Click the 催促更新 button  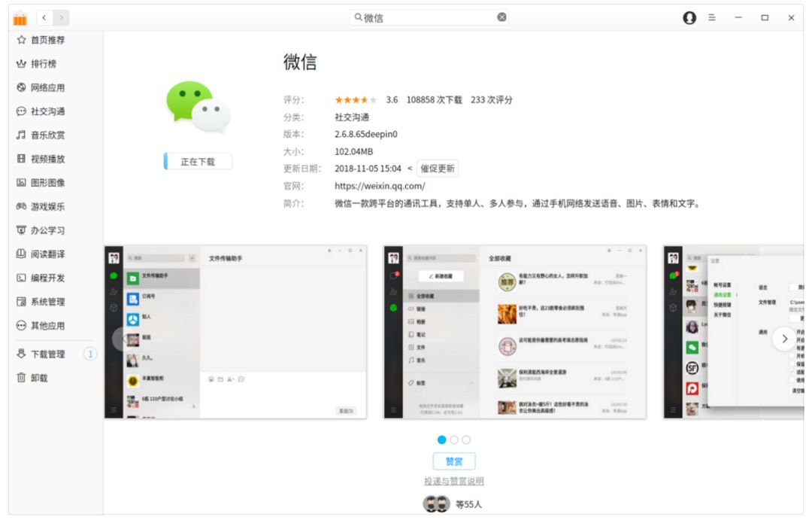[x=438, y=169]
